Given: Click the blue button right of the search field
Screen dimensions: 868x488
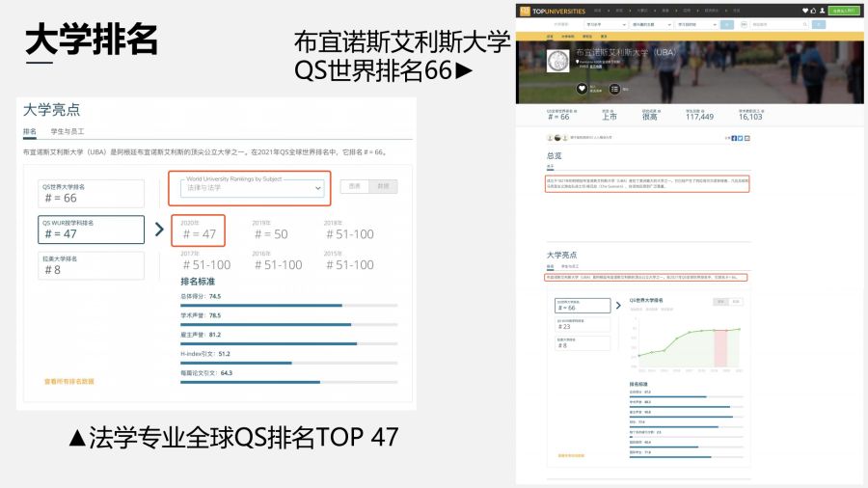Looking at the screenshot, I should [x=818, y=24].
